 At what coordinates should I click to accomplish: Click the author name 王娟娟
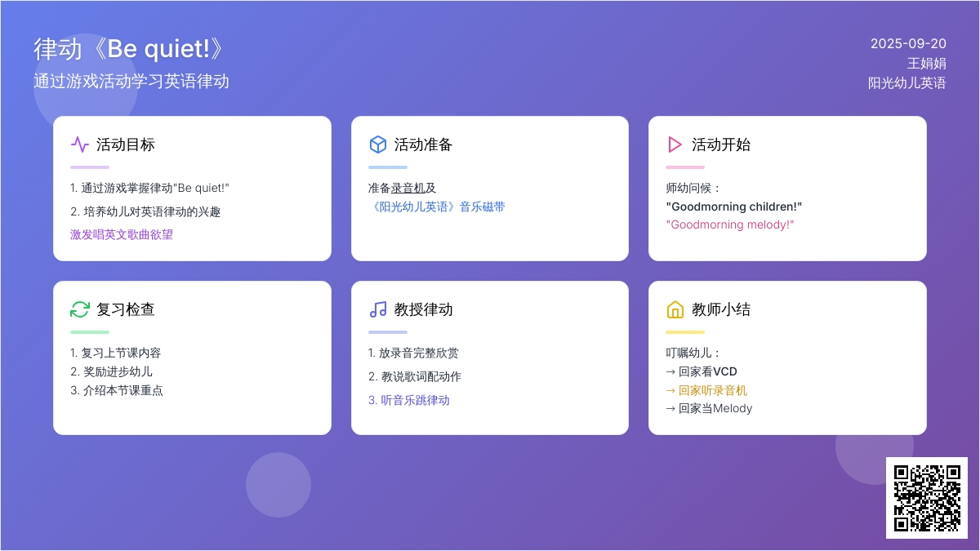(926, 63)
